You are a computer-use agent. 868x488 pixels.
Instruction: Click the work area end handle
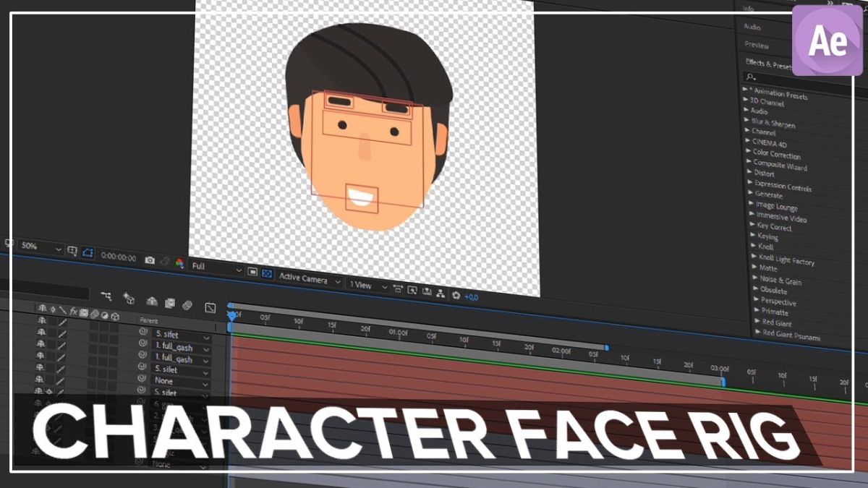pyautogui.click(x=723, y=381)
